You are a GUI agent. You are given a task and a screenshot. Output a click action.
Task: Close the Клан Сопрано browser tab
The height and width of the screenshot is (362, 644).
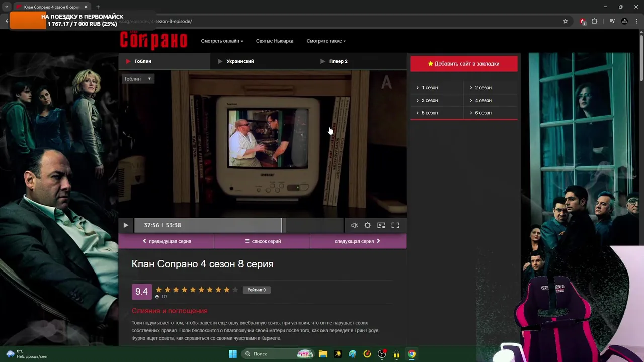tap(86, 7)
